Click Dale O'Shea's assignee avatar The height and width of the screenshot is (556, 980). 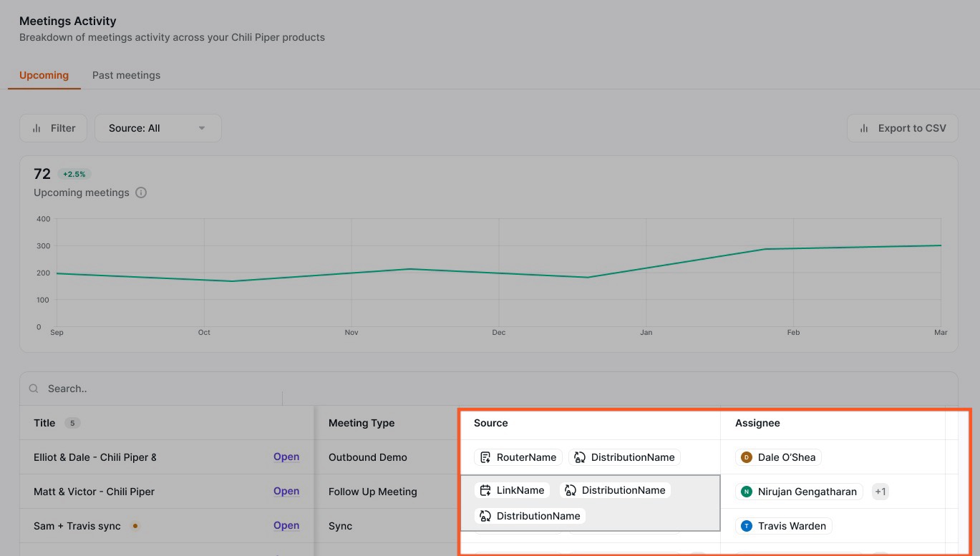pos(747,457)
